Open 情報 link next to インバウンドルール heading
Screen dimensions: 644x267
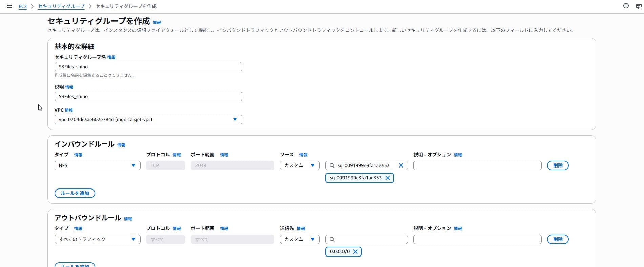[121, 145]
